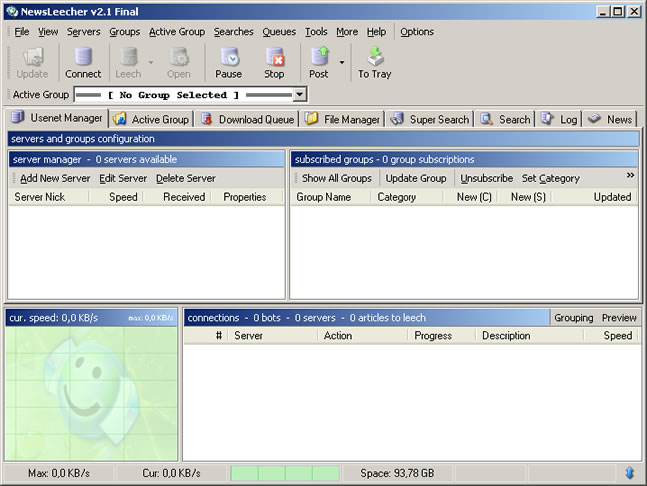Image resolution: width=647 pixels, height=486 pixels.
Task: Switch to the Search tab
Action: coord(505,119)
